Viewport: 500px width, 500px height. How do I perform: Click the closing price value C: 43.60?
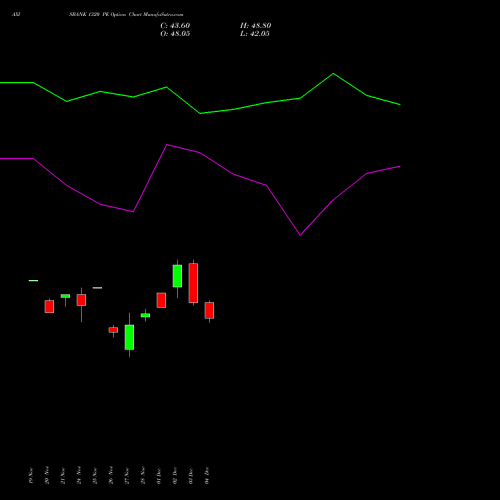coord(175,26)
